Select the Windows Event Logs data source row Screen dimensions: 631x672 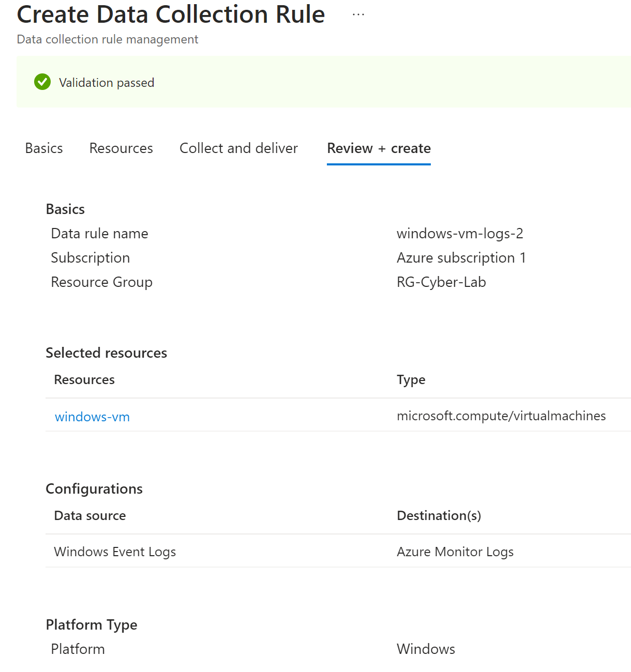114,552
